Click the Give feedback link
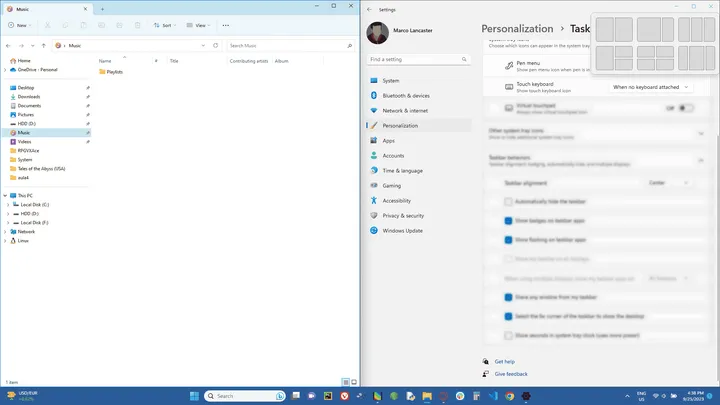 [x=510, y=374]
